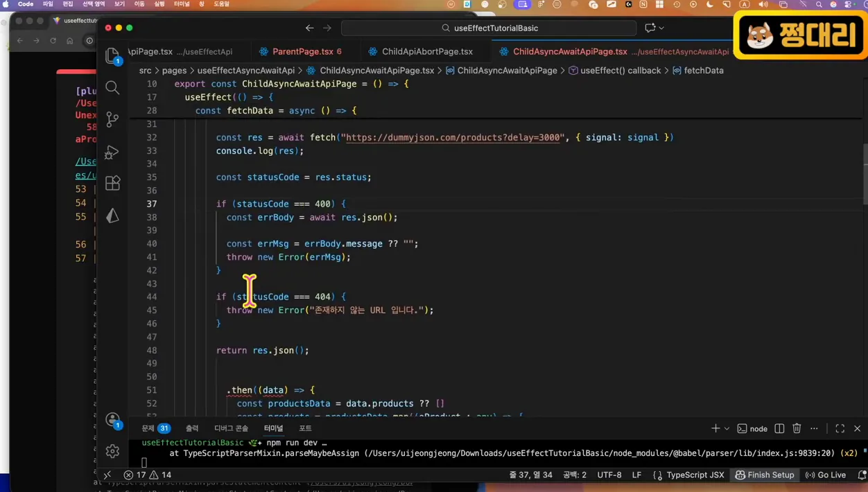Click the browser reload button behind VS Code

[53, 41]
